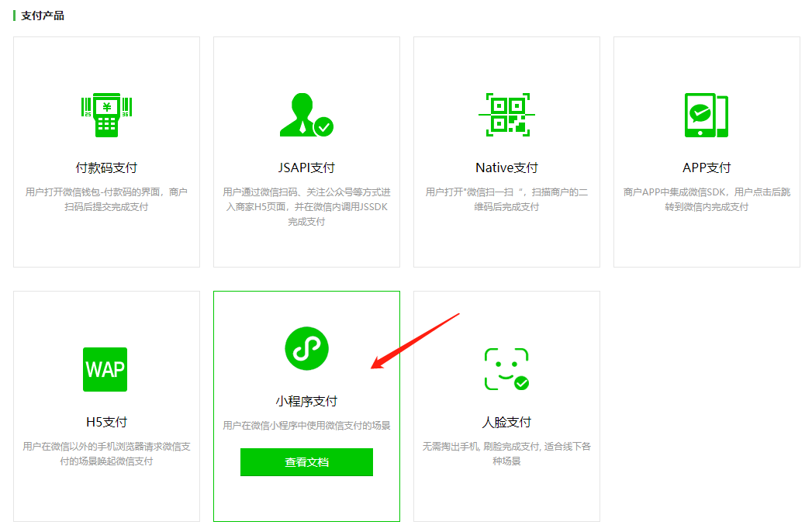Image resolution: width=812 pixels, height=525 pixels.
Task: Open the JSAPI支付 title
Action: pyautogui.click(x=306, y=168)
